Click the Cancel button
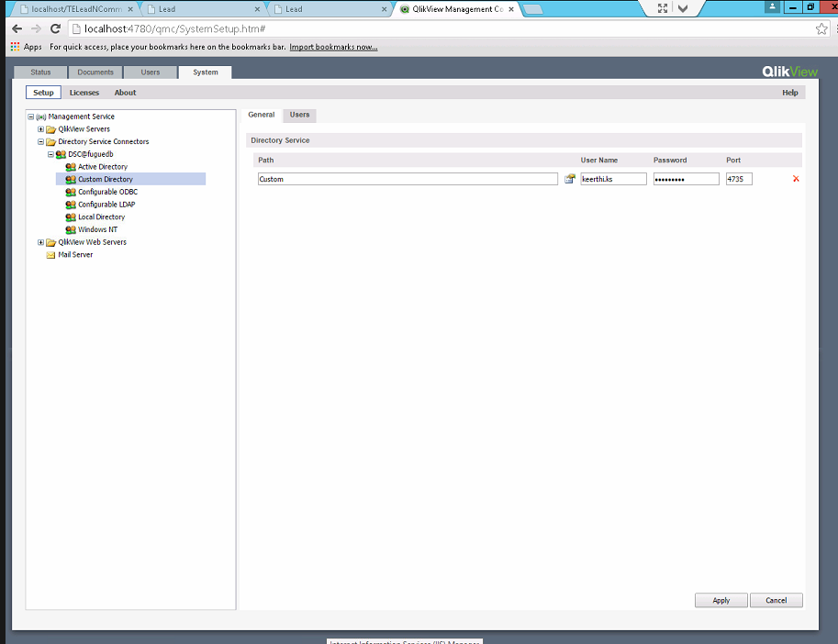 (776, 600)
